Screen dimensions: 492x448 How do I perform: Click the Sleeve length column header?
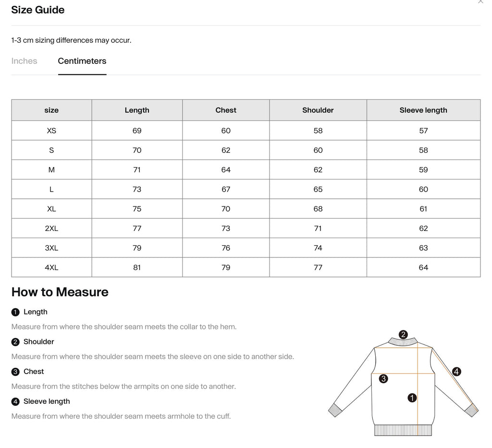tap(423, 110)
